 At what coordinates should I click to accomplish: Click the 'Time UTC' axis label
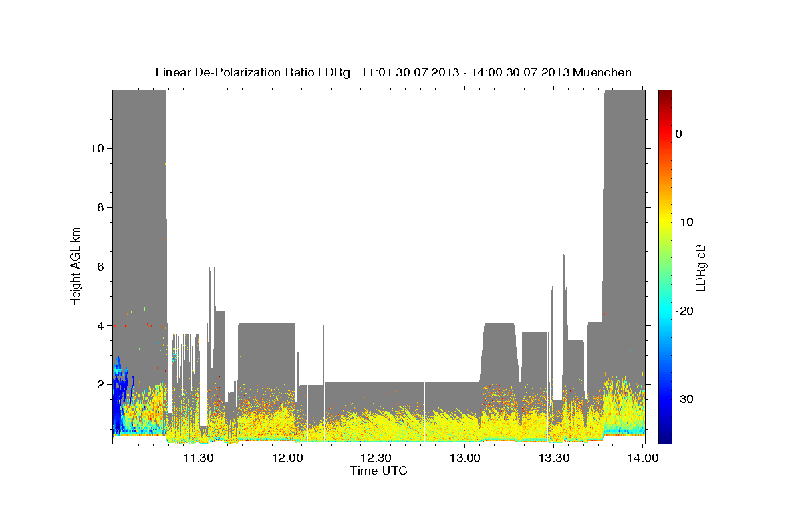(378, 471)
